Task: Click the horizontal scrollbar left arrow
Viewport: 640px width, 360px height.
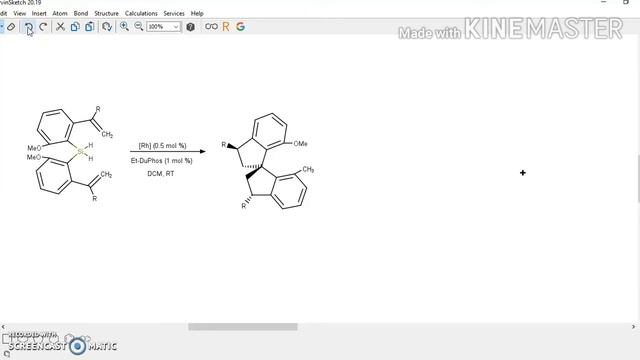Action: tap(3, 327)
